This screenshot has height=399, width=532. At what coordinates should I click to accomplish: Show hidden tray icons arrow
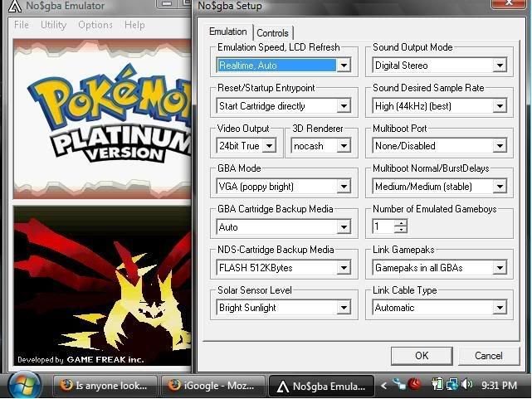tap(383, 386)
